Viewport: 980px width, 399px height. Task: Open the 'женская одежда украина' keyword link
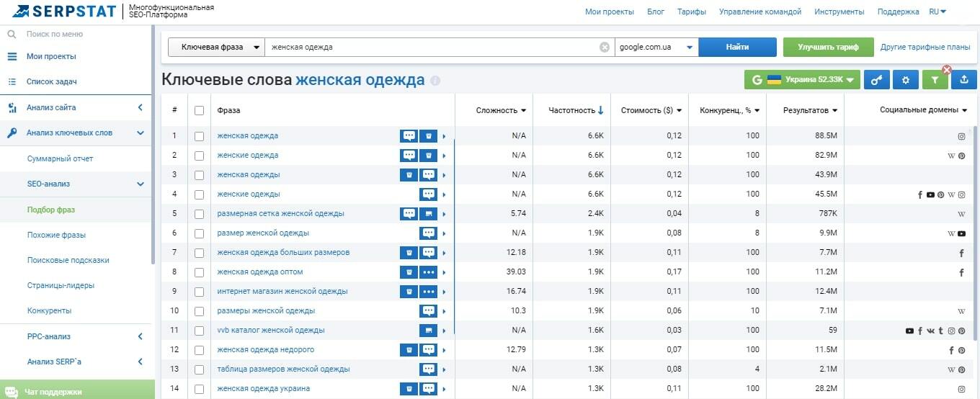pos(264,388)
